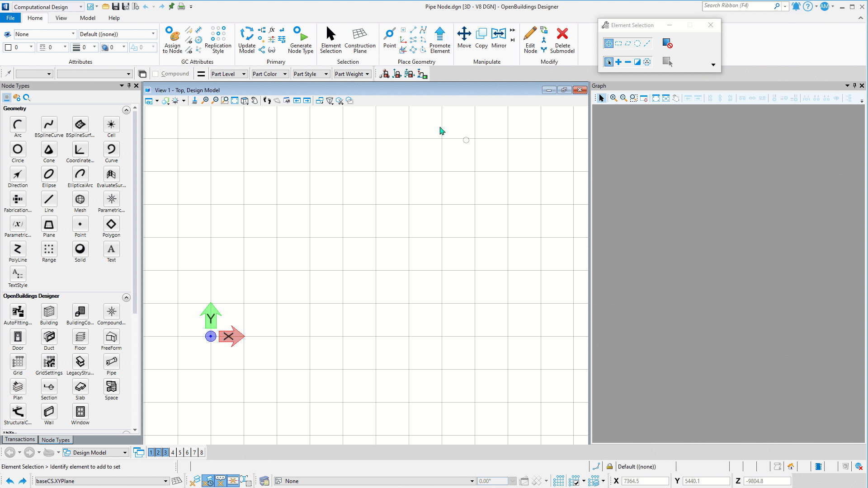
Task: Click Assign to Node tool
Action: point(172,40)
